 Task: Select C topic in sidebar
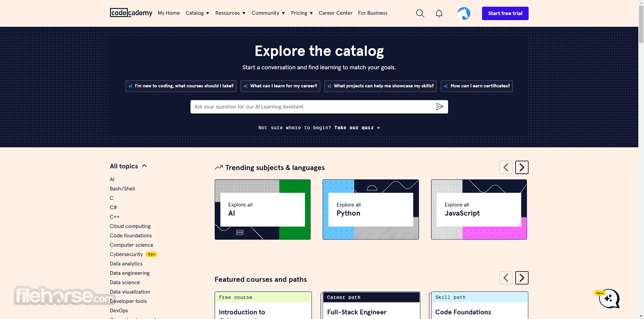tap(112, 198)
